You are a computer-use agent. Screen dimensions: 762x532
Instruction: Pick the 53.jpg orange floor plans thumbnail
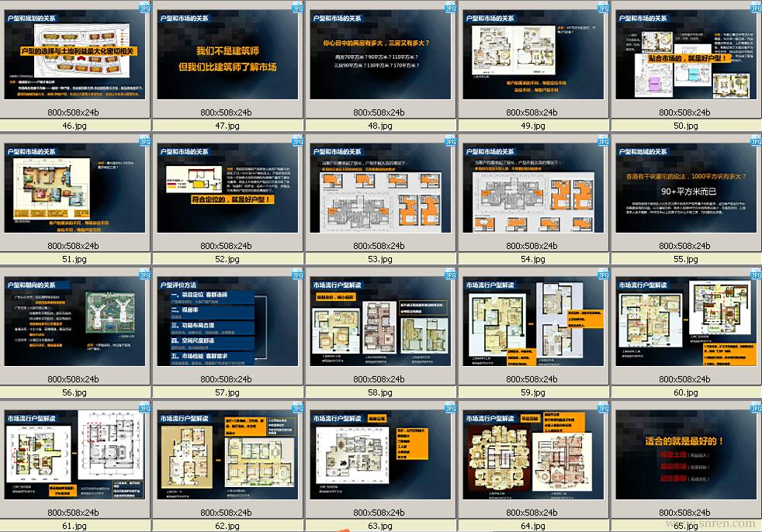pos(380,188)
